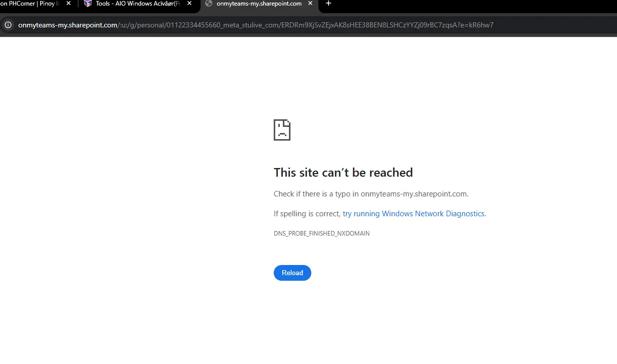Open a new tab with plus button

(329, 4)
